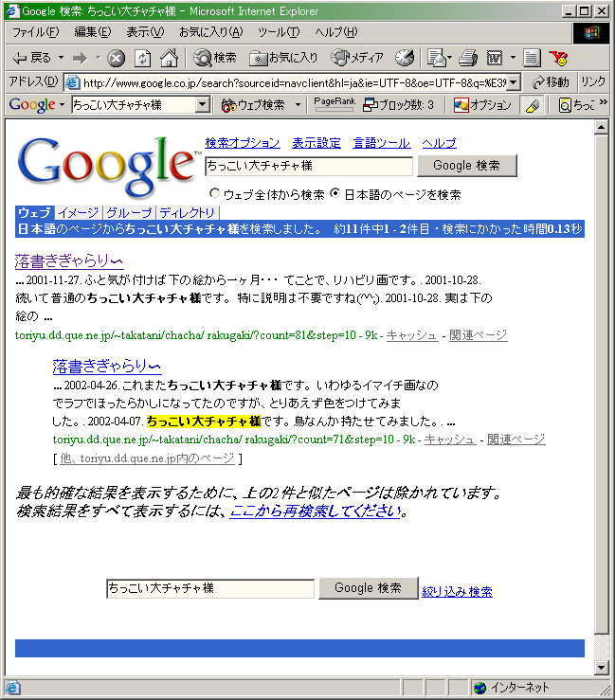The width and height of the screenshot is (615, 700).
Task: Click the word-find ちっこ toolbar button
Action: click(576, 105)
